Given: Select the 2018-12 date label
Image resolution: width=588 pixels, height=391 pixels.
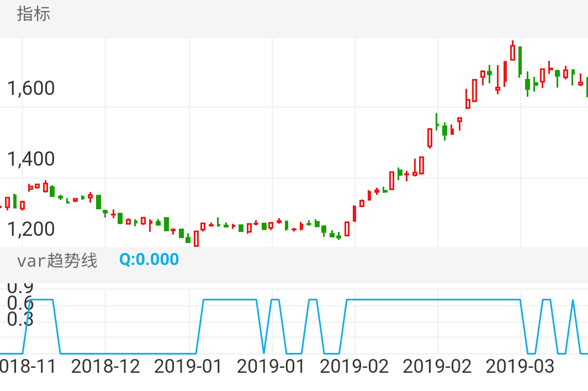Looking at the screenshot, I should [x=105, y=366].
